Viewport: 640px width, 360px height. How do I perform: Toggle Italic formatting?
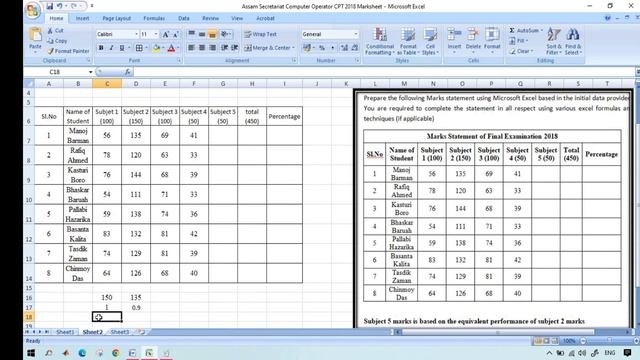(111, 48)
